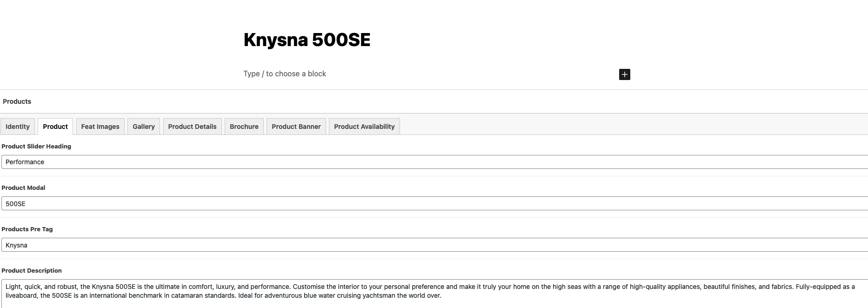868x308 pixels.
Task: Click inside the Product Description textarea
Action: (434, 294)
